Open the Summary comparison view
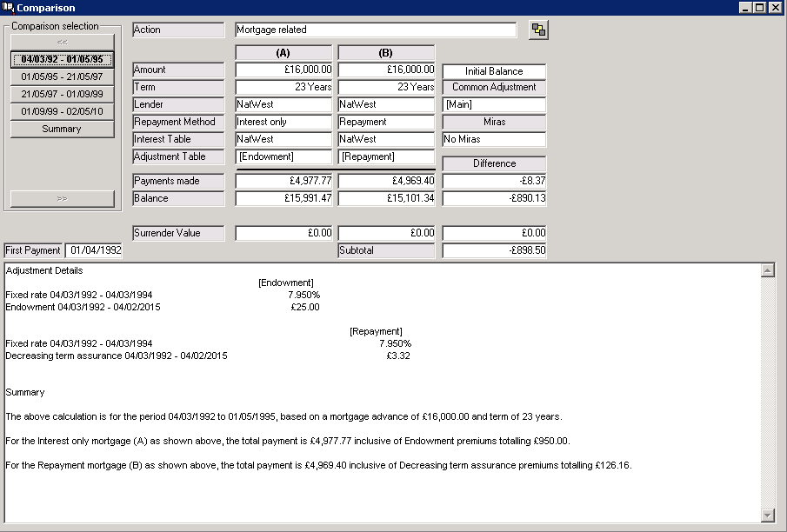The height and width of the screenshot is (532, 787). [x=62, y=130]
